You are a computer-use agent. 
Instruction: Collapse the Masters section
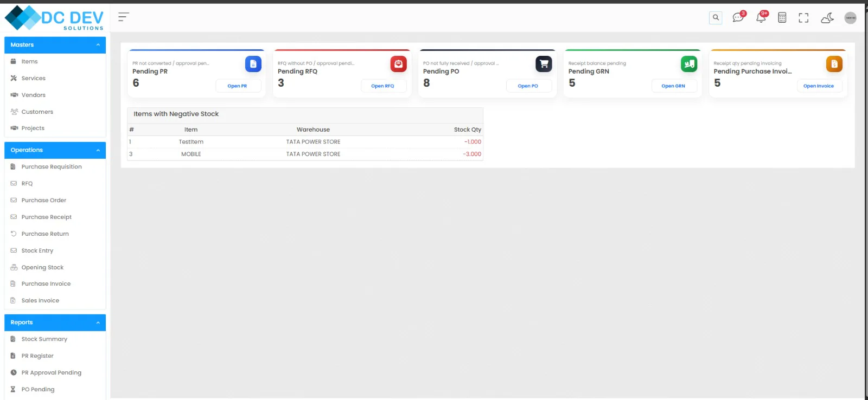[x=55, y=45]
